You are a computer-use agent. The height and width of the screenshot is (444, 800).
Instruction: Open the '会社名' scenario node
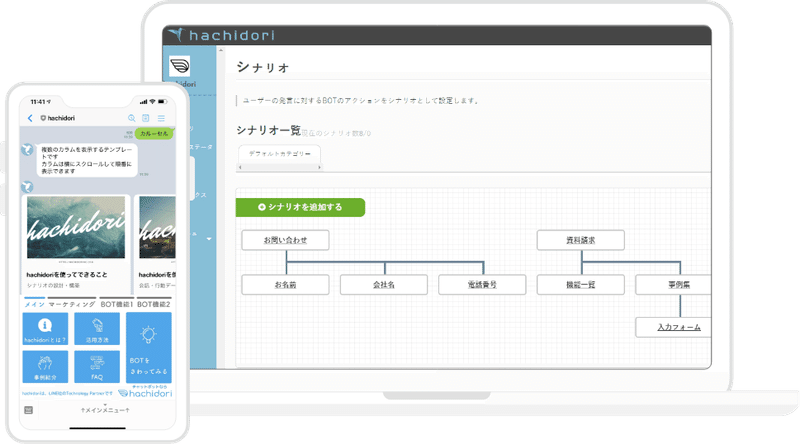(x=384, y=285)
